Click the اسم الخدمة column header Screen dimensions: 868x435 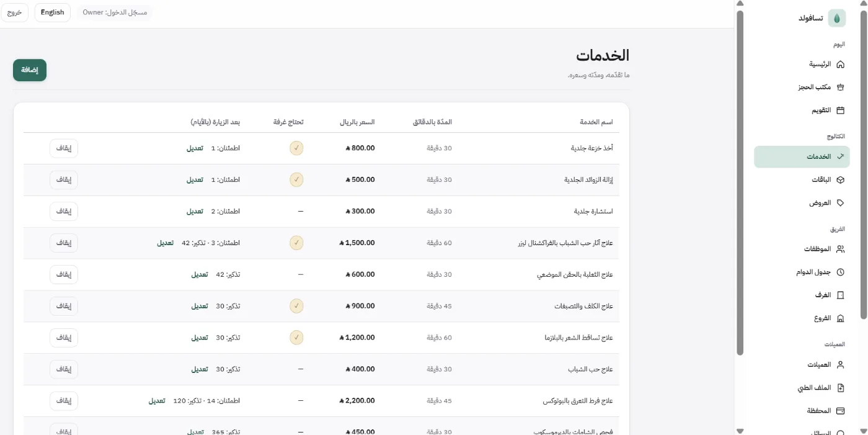[596, 122]
